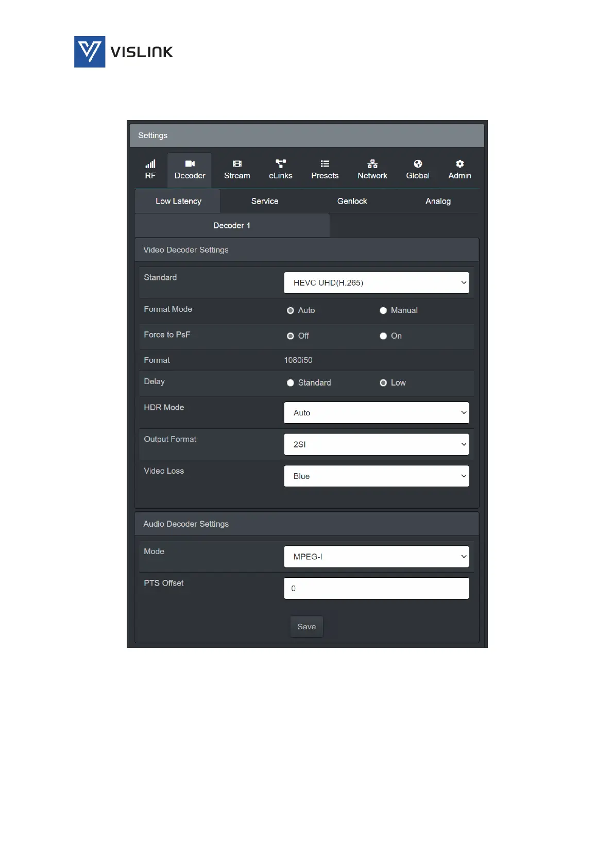
Task: Click the Save button
Action: [306, 627]
